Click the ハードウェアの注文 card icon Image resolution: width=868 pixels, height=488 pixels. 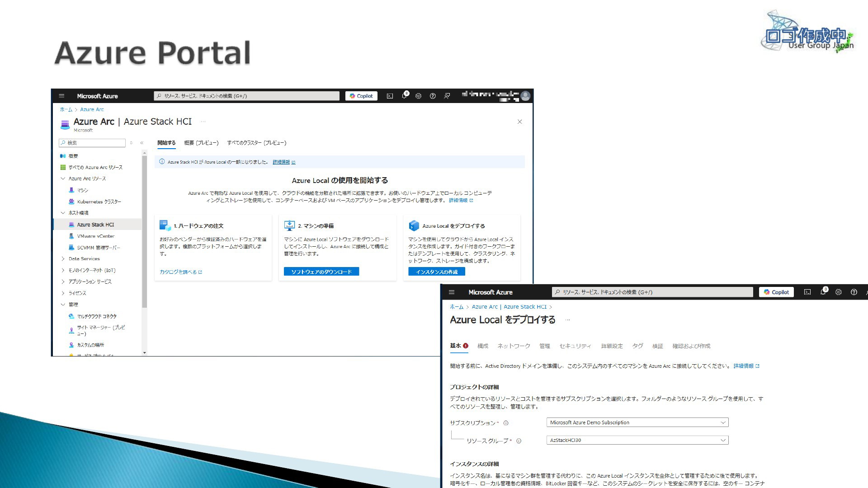(165, 225)
